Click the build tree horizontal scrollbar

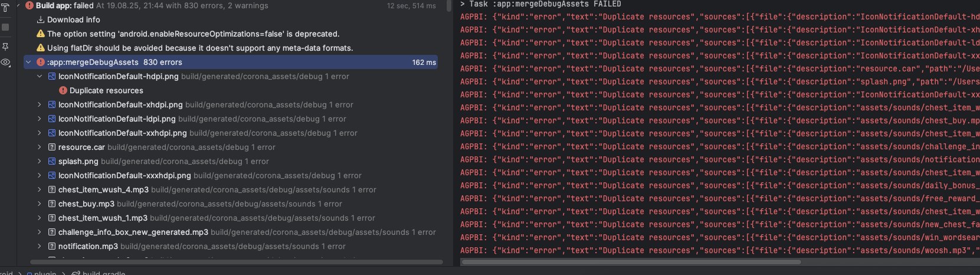point(236,262)
